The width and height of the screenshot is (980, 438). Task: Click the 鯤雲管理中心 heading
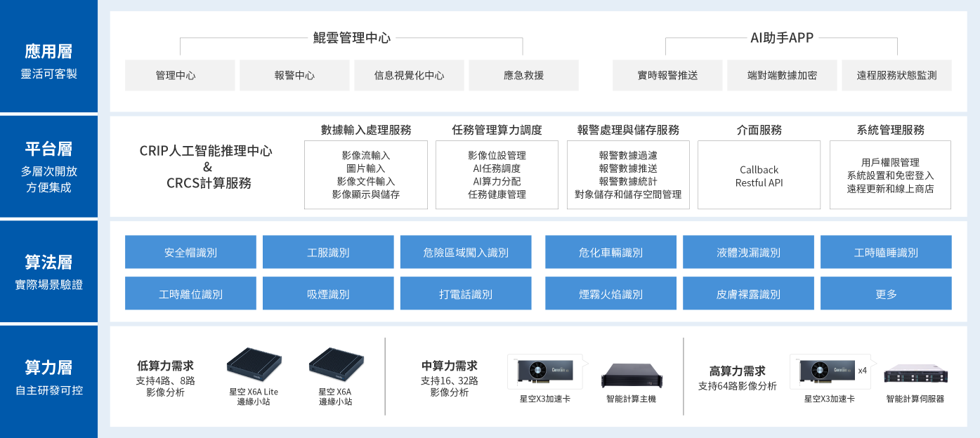click(351, 38)
